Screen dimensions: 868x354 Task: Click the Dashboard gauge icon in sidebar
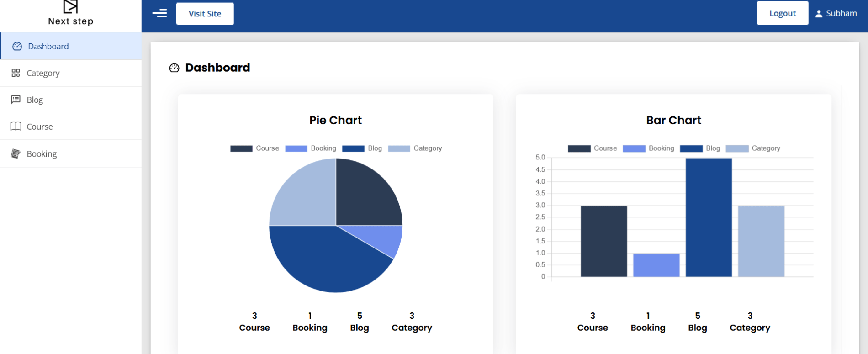point(17,46)
